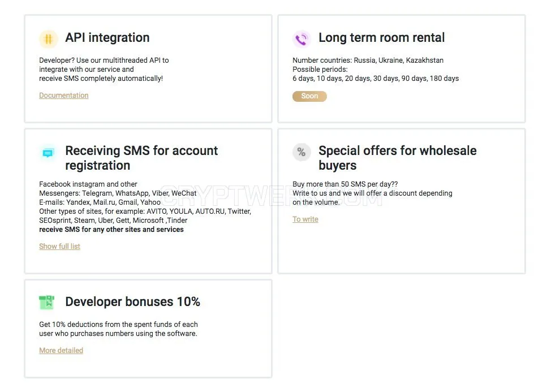
Task: Open the More detailed bonuses link
Action: [x=61, y=351]
